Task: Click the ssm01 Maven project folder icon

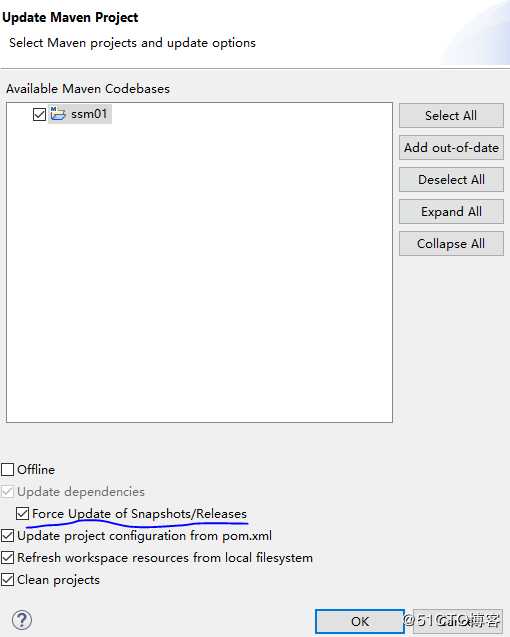Action: pos(58,114)
